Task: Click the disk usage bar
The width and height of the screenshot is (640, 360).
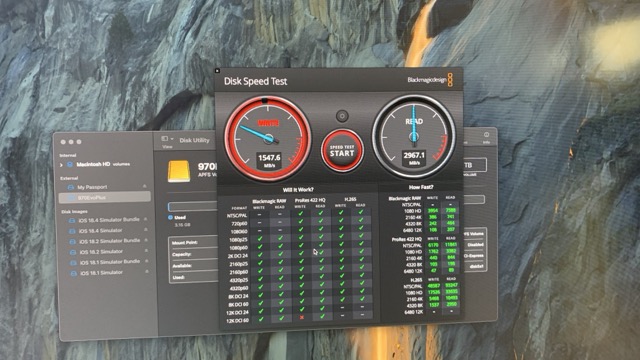Action: [193, 207]
